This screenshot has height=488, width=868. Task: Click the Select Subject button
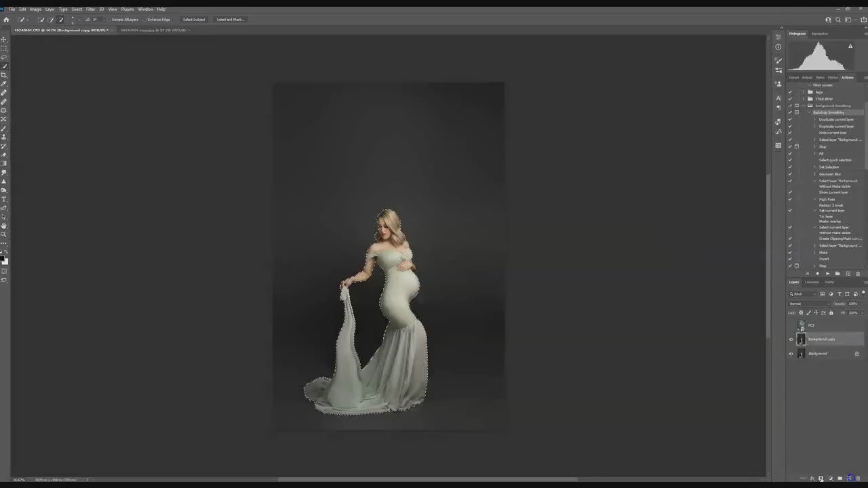195,20
